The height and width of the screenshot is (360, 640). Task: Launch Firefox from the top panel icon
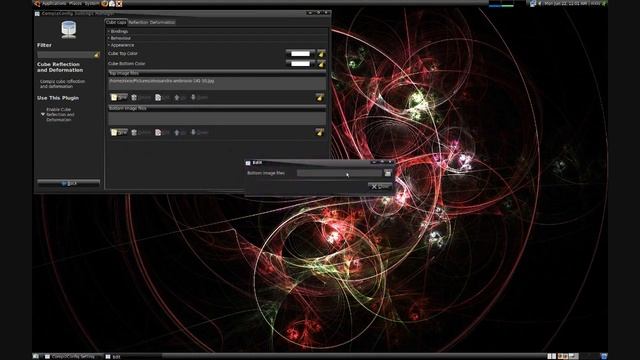click(104, 4)
